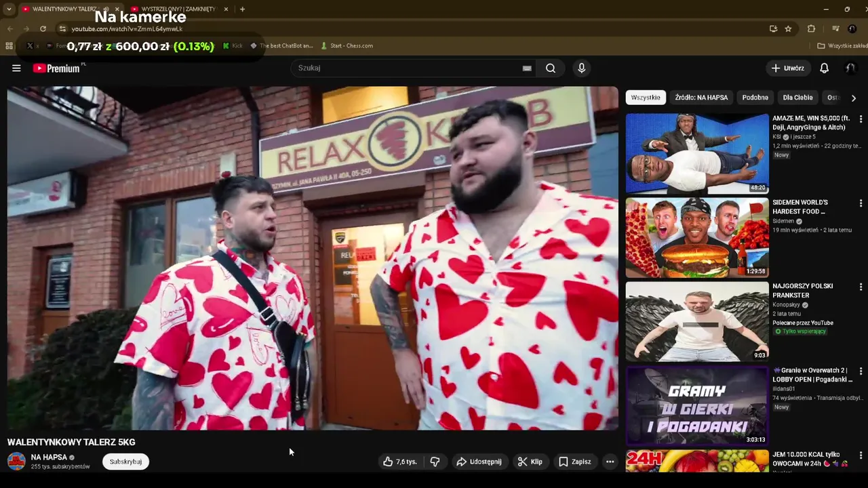Open GRAMY W GIERKI I POGADANKI thumbnail
Viewport: 868px width, 488px height.
pos(697,405)
